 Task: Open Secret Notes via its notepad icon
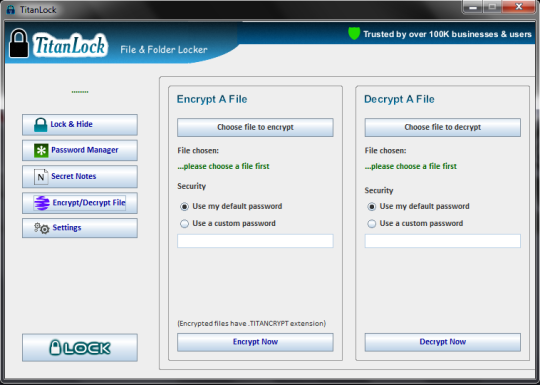(41, 177)
